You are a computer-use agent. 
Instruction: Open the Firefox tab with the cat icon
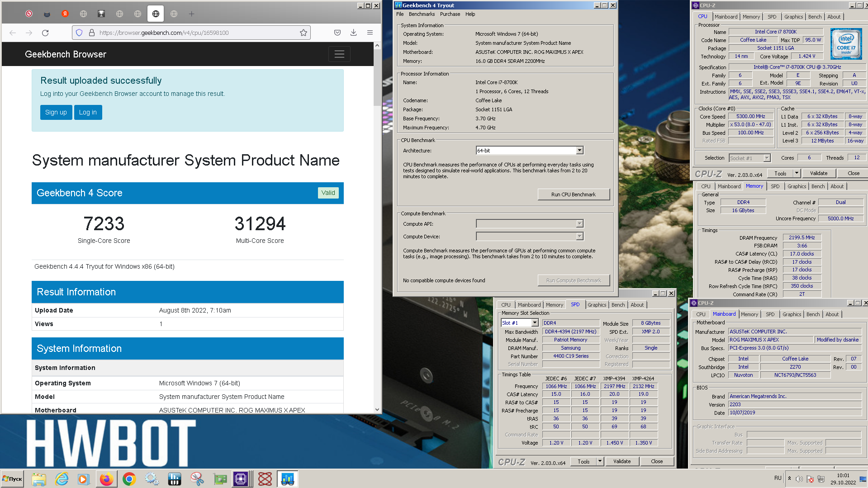pos(47,14)
